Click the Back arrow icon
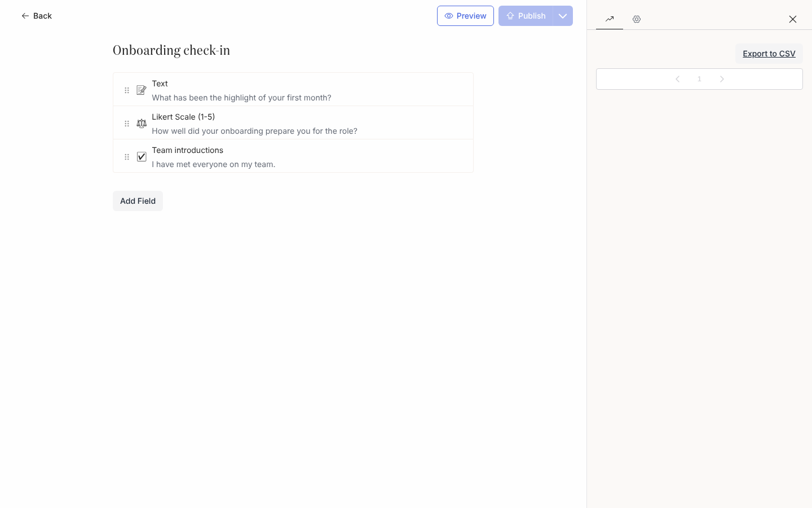The image size is (812, 508). (25, 16)
